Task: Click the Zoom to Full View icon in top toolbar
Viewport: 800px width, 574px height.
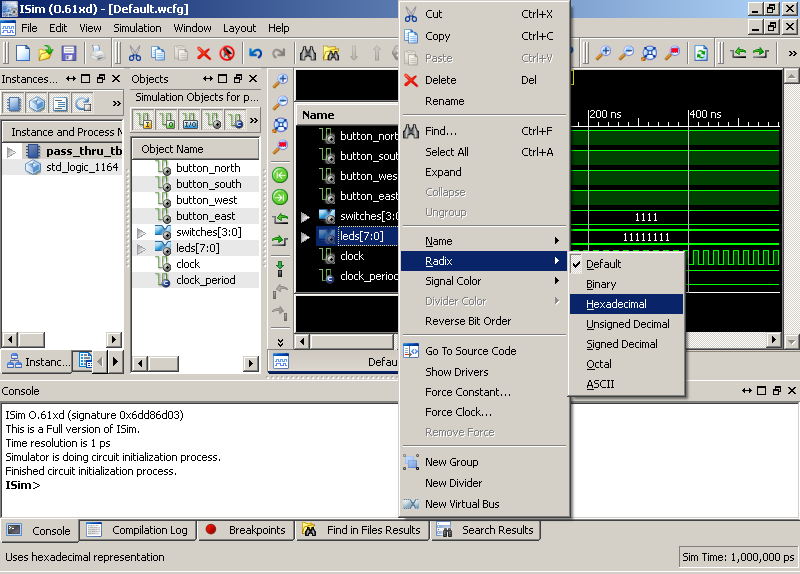Action: [648, 54]
